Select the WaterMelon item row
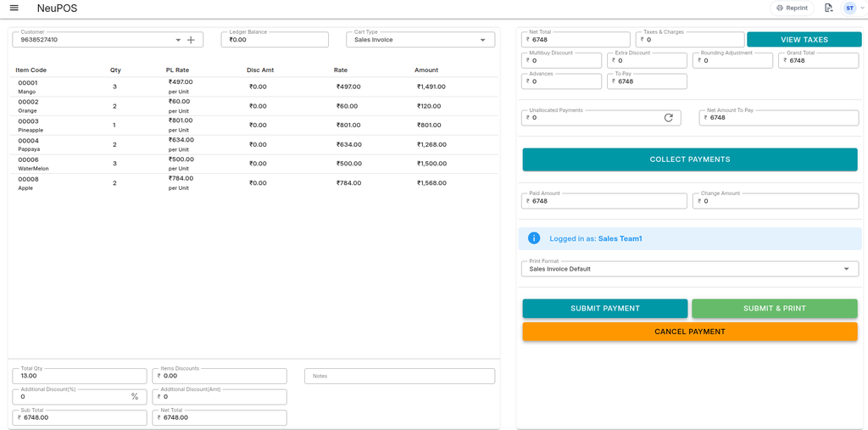This screenshot has width=868, height=430. [253, 164]
